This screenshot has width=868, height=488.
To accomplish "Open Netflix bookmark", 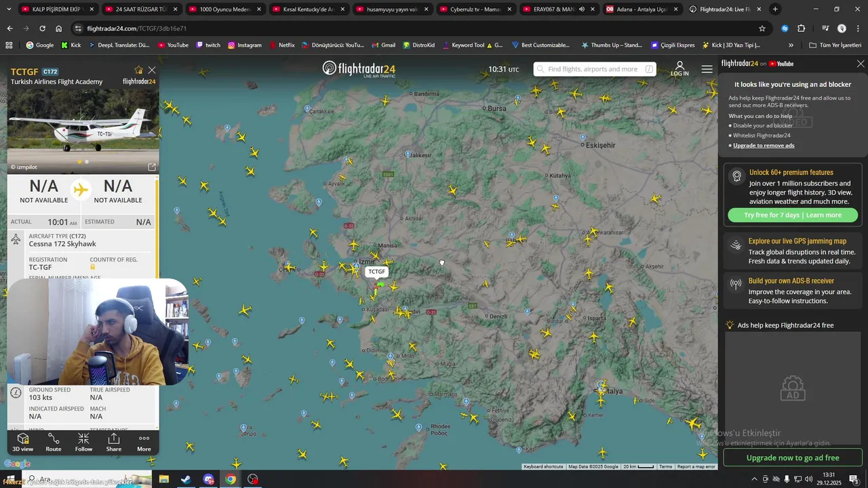I will pos(281,45).
